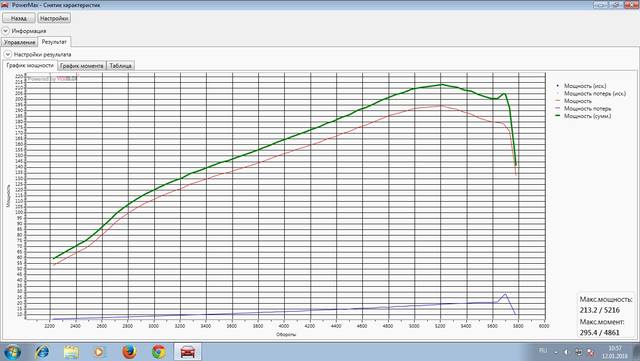Select the График мощности tab
Screen dimensions: 640x361
pos(30,65)
